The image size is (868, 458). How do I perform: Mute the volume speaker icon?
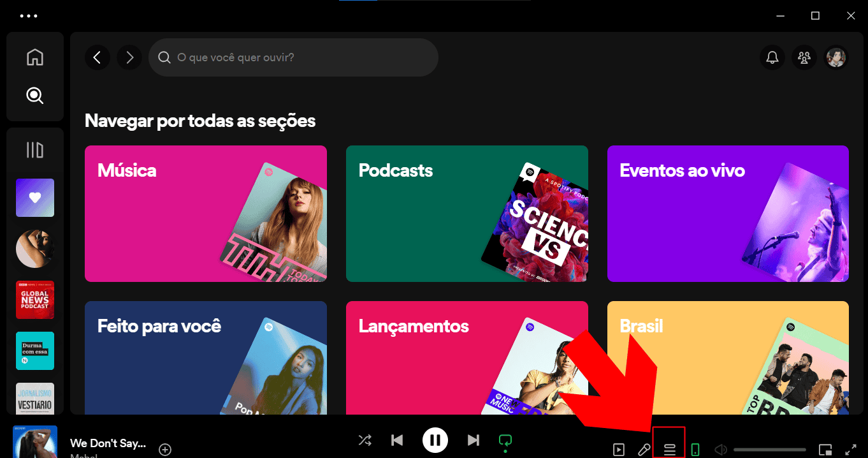pos(721,450)
